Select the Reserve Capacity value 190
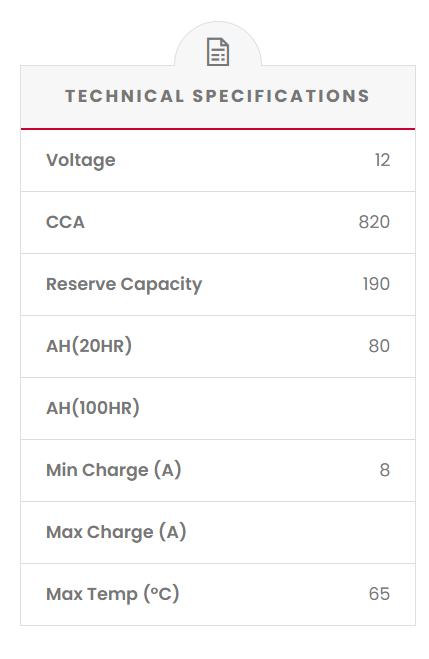Viewport: 429px width, 659px height. point(376,284)
